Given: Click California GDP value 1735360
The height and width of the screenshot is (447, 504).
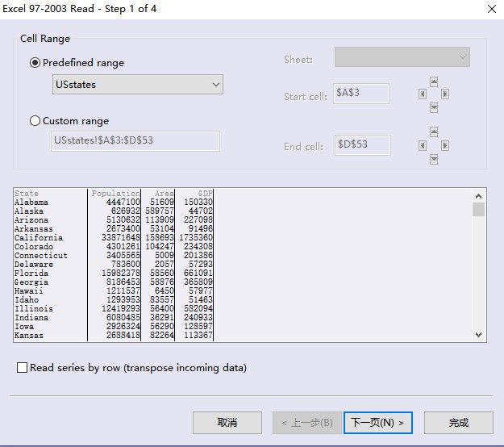Looking at the screenshot, I should click(196, 238).
